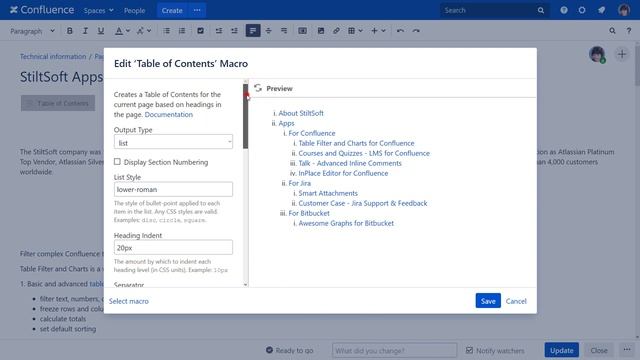The image size is (640, 360).
Task: Insert a link via toolbar
Action: (x=336, y=31)
